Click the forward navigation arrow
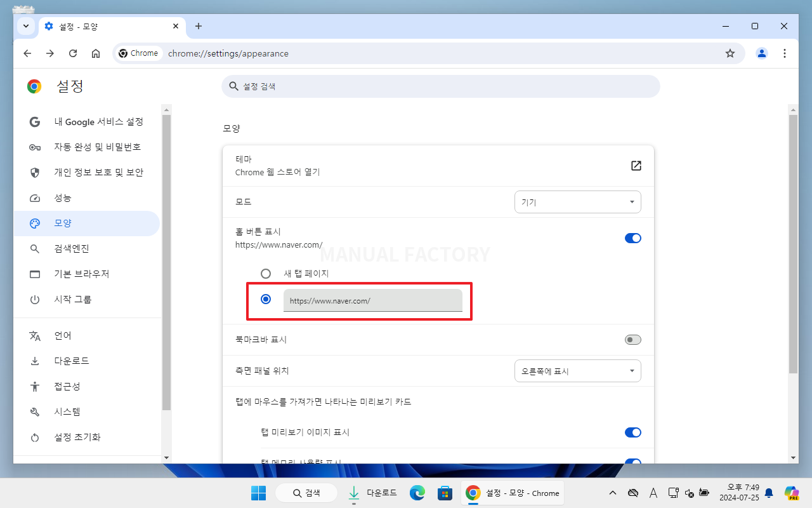 (x=50, y=53)
